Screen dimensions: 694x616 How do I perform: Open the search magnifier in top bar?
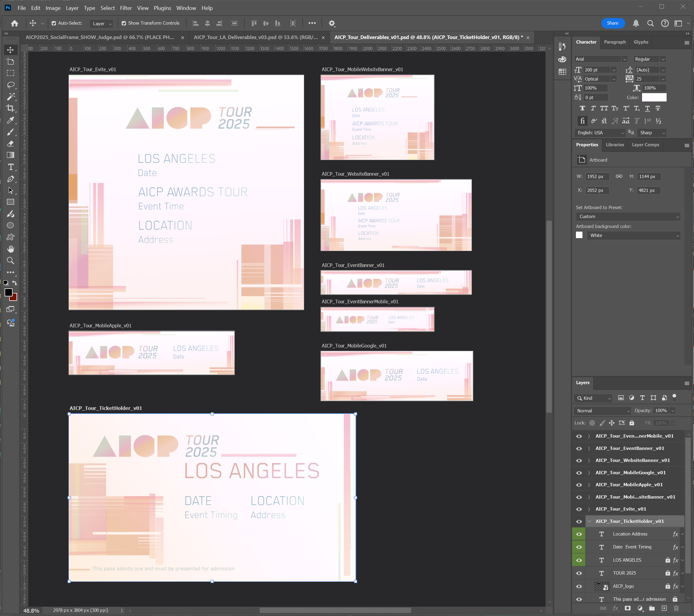click(x=650, y=23)
